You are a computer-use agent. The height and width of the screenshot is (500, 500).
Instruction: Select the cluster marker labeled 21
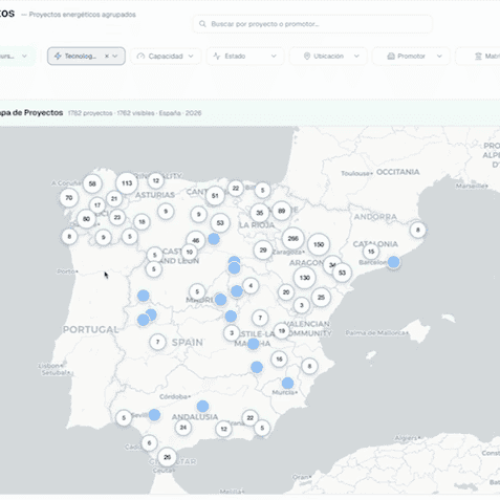pyautogui.click(x=114, y=199)
